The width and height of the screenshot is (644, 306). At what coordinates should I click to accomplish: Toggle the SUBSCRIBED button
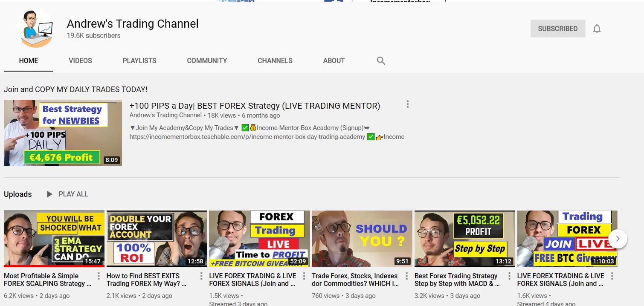[x=557, y=29]
